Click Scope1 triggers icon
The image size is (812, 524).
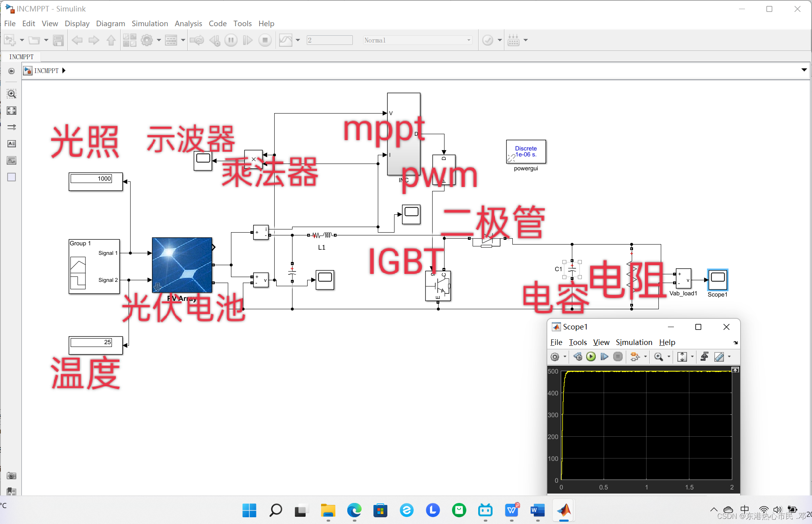point(704,356)
